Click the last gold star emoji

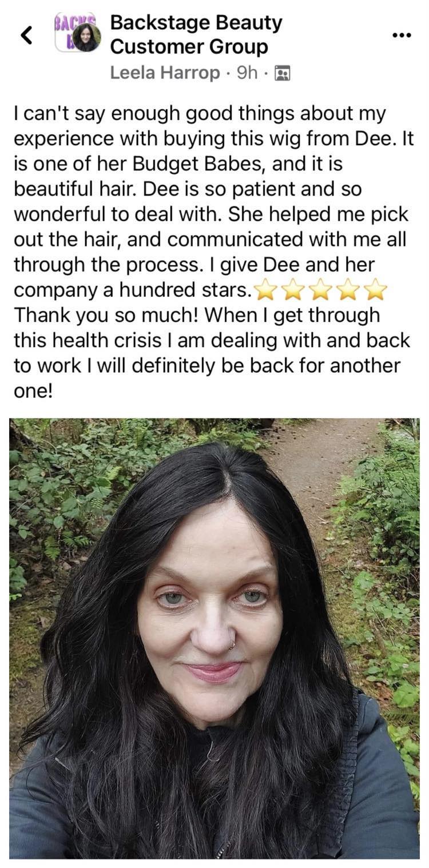(x=376, y=290)
